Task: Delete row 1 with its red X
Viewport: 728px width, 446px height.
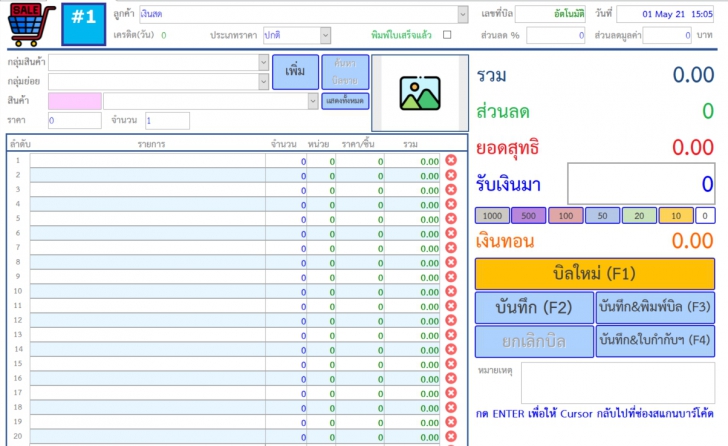Action: pos(451,160)
